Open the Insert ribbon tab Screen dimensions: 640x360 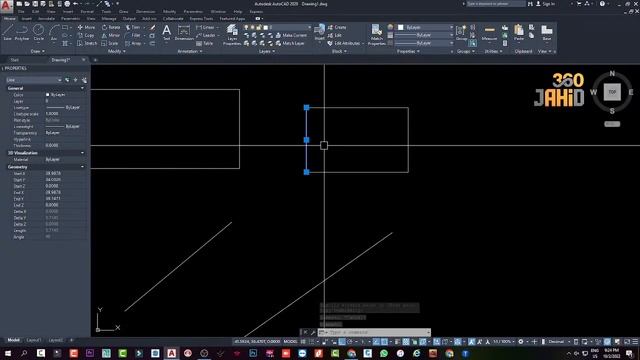pos(27,18)
